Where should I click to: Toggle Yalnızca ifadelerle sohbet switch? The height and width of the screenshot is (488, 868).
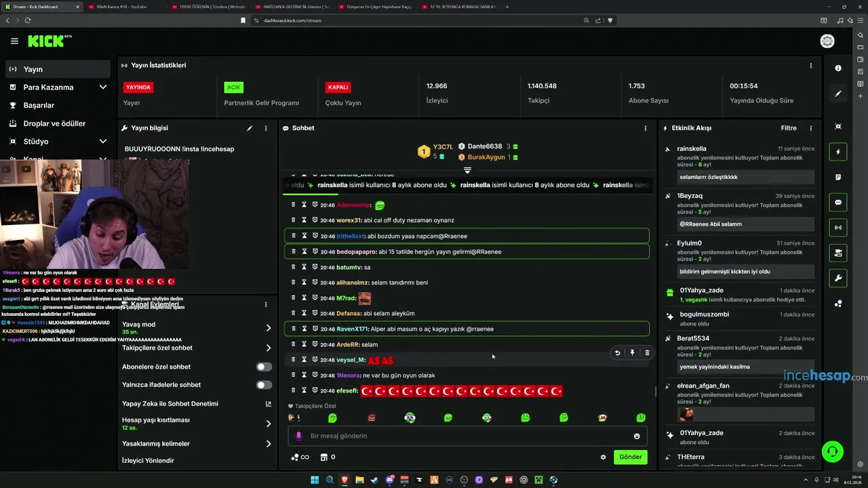click(x=264, y=385)
